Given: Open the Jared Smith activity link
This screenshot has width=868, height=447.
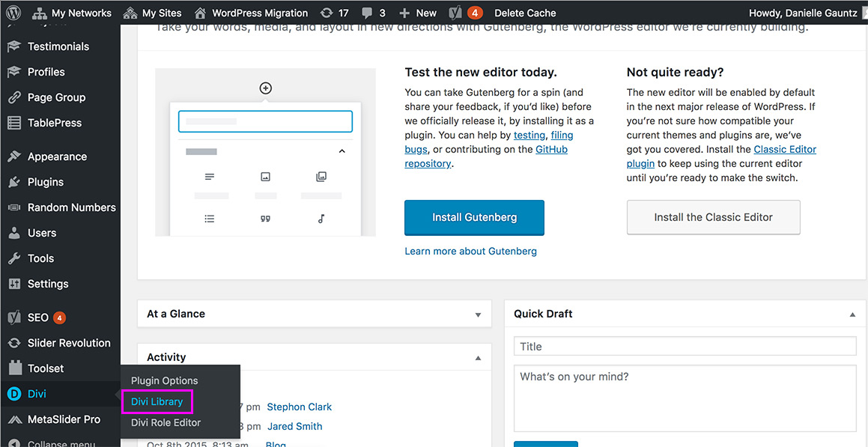Looking at the screenshot, I should [294, 427].
